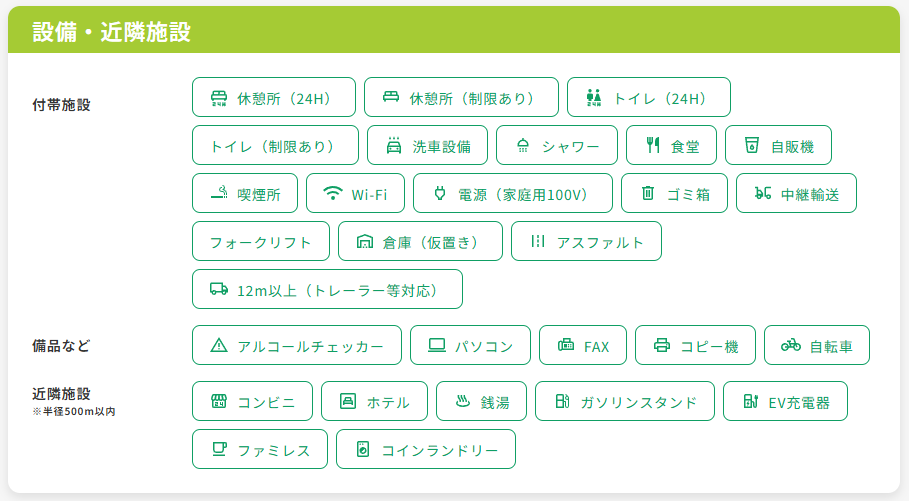
Task: Click the fork and knife 食堂 icon
Action: pos(653,146)
